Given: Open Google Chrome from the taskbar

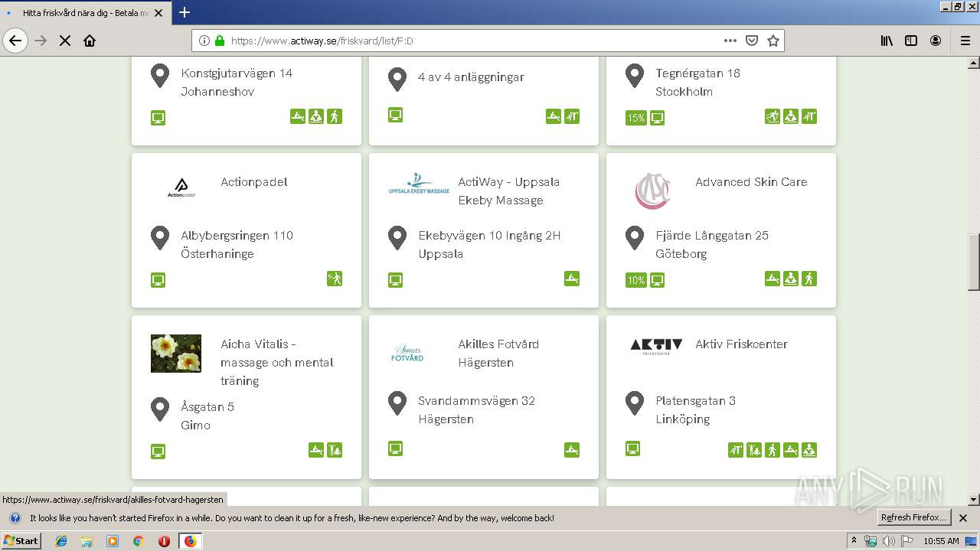Looking at the screenshot, I should tap(138, 541).
